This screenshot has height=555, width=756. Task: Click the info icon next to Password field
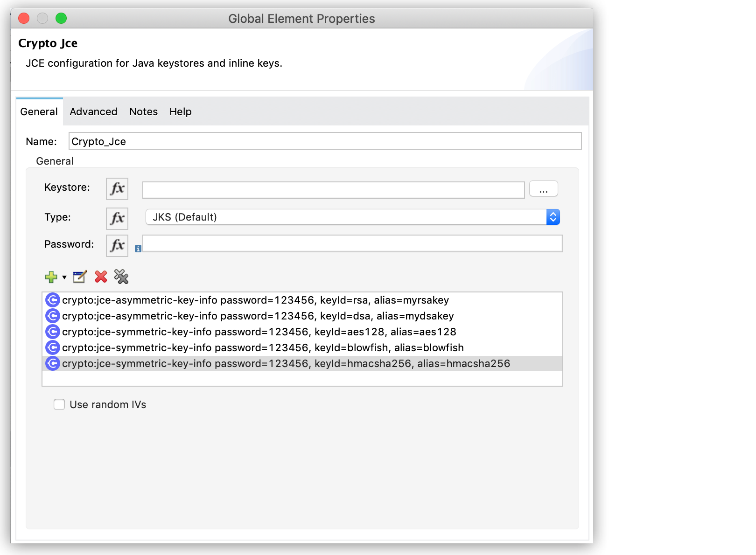pos(137,249)
